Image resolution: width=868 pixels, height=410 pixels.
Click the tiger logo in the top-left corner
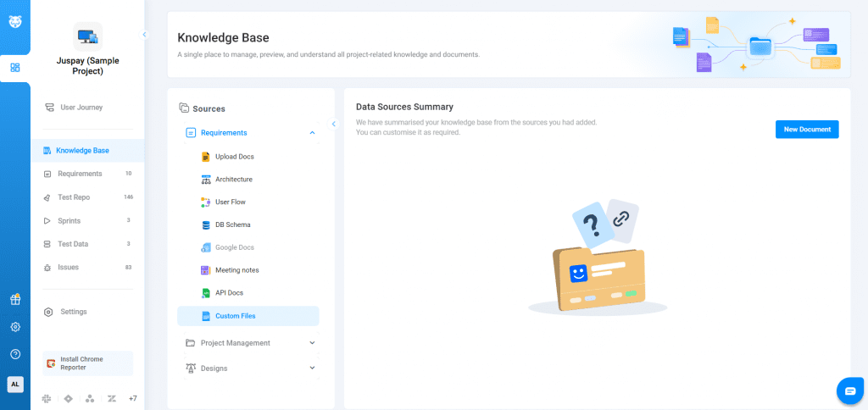click(x=15, y=21)
